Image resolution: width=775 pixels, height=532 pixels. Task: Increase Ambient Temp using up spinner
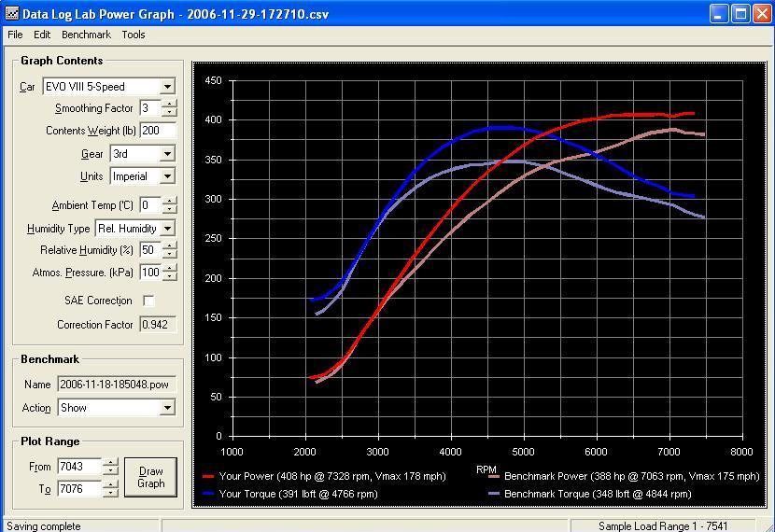pyautogui.click(x=169, y=201)
